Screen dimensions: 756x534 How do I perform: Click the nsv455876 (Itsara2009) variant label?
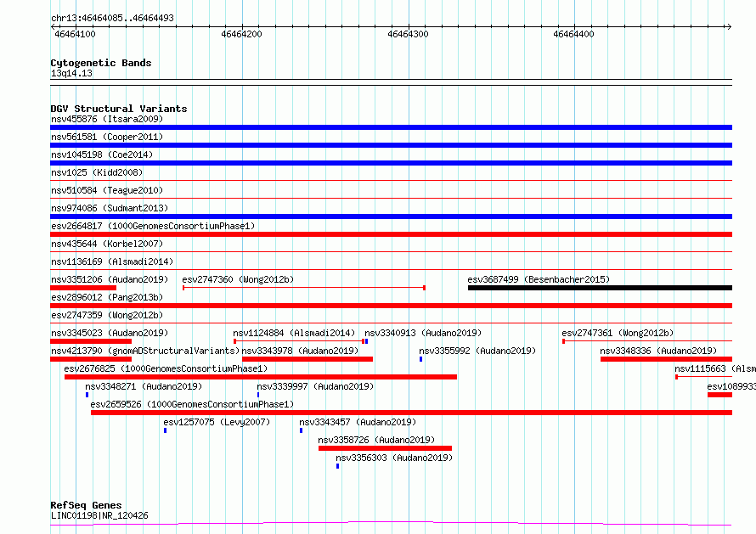(107, 119)
